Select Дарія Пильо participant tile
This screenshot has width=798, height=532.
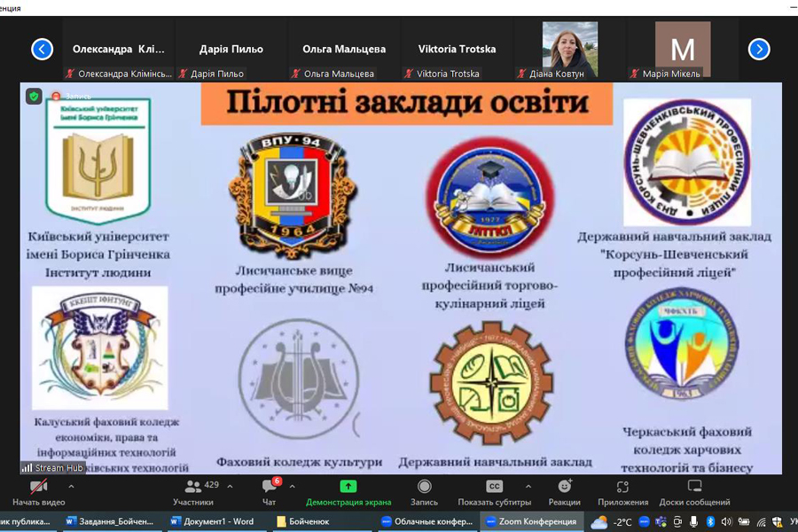click(x=231, y=50)
